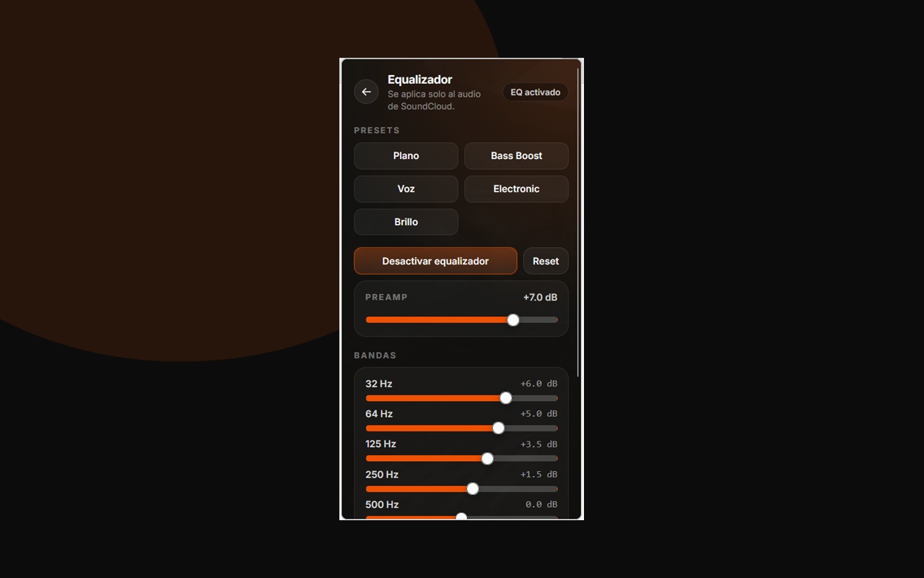924x578 pixels.
Task: Click the EQ activado status badge
Action: coord(536,92)
